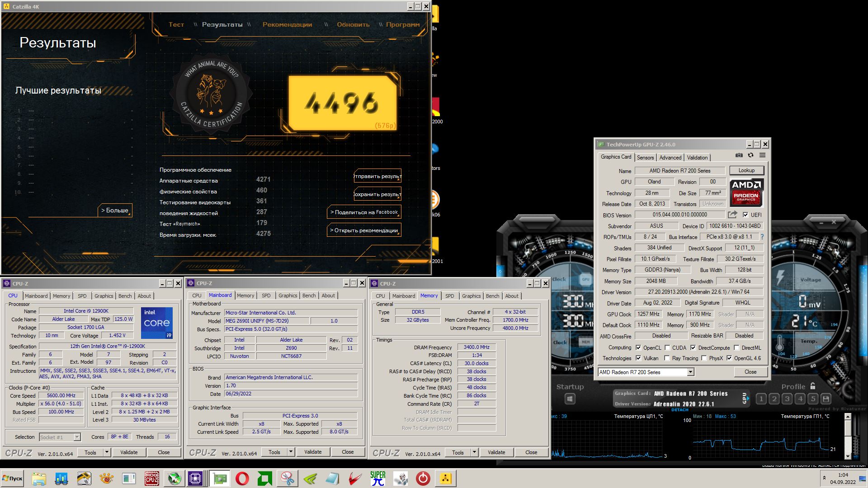Open the GPU-Z graphics card selector dropdown

[690, 372]
